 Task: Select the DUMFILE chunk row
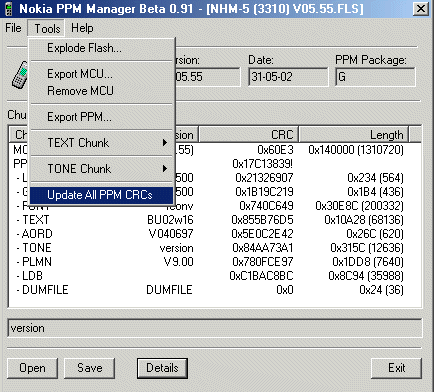215,290
